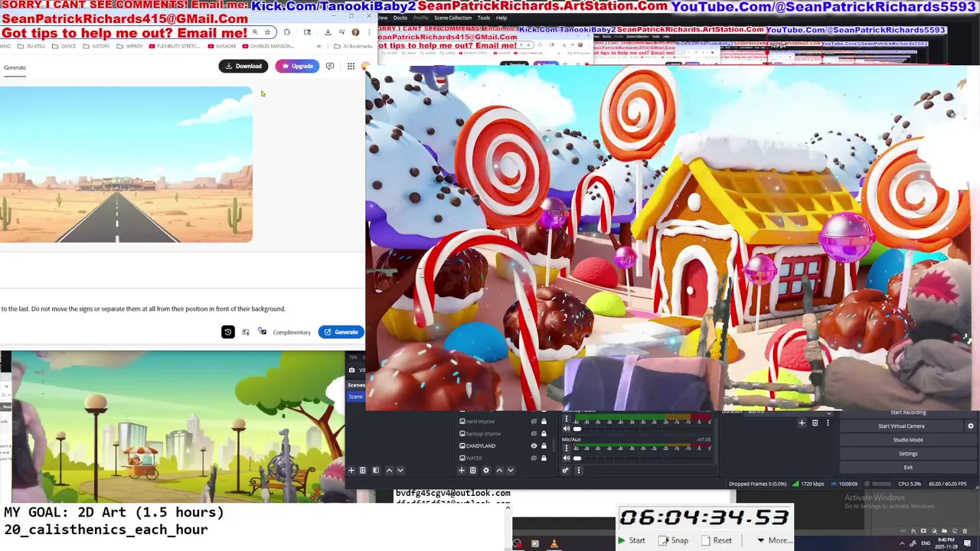980x551 pixels.
Task: Move source down arrow
Action: 510,470
